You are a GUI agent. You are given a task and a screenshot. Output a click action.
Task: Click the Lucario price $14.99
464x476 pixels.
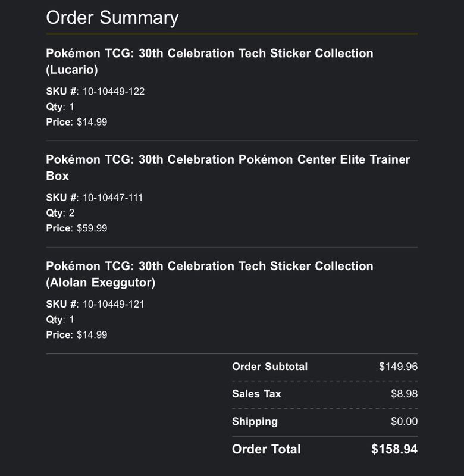92,122
